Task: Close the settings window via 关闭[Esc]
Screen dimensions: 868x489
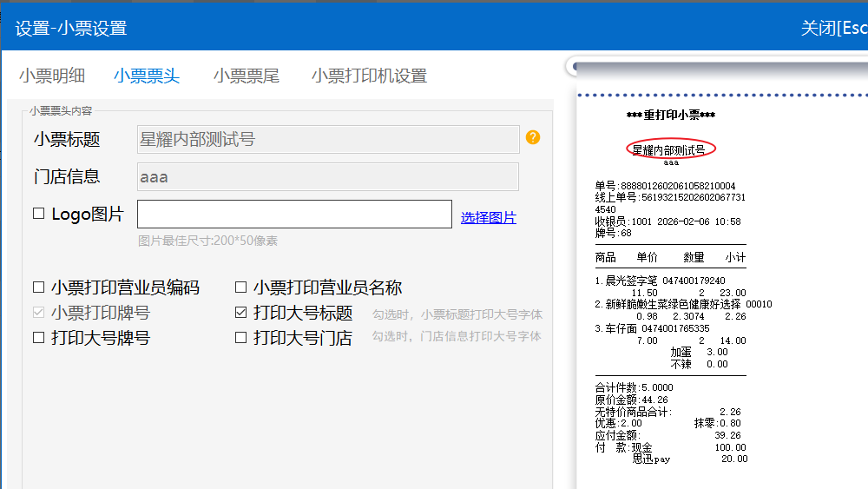Action: (833, 28)
